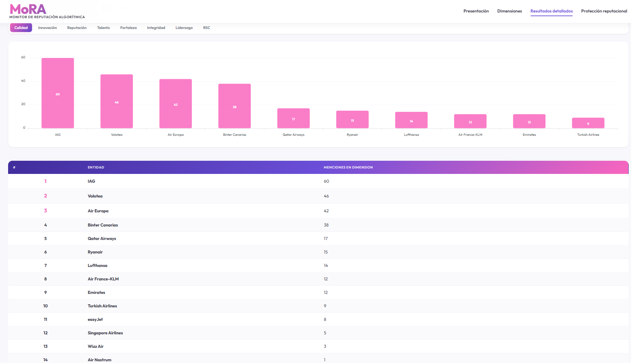Viewport: 632px width, 364px height.
Task: Click the IAG bar in chart
Action: (58, 93)
